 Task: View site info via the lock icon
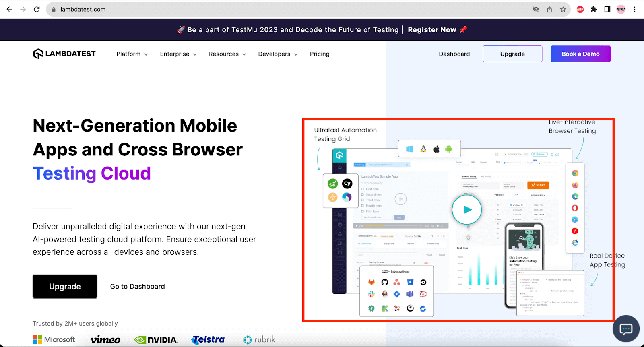54,9
